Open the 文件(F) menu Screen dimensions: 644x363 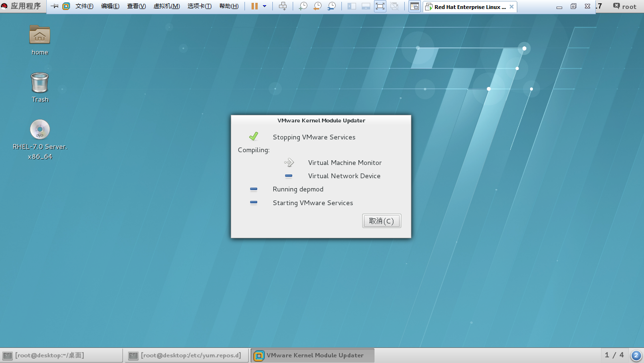85,6
